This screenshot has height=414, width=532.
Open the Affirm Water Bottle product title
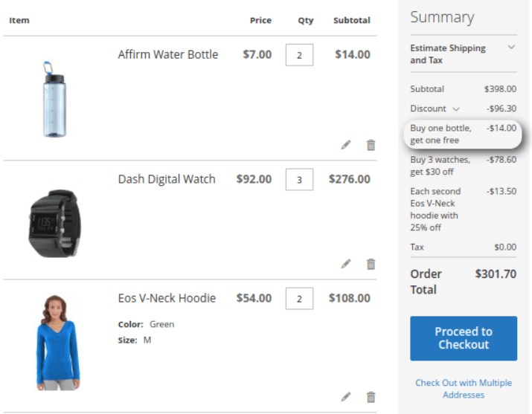(168, 54)
